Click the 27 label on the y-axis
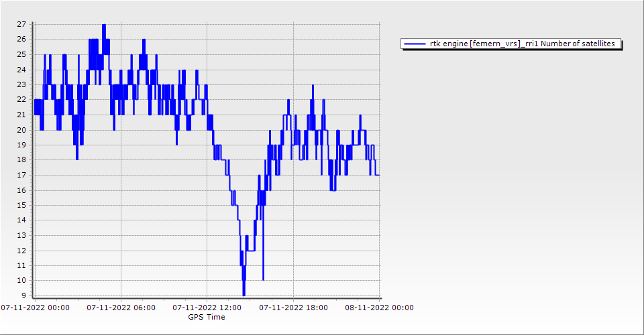The width and height of the screenshot is (644, 335). click(21, 24)
